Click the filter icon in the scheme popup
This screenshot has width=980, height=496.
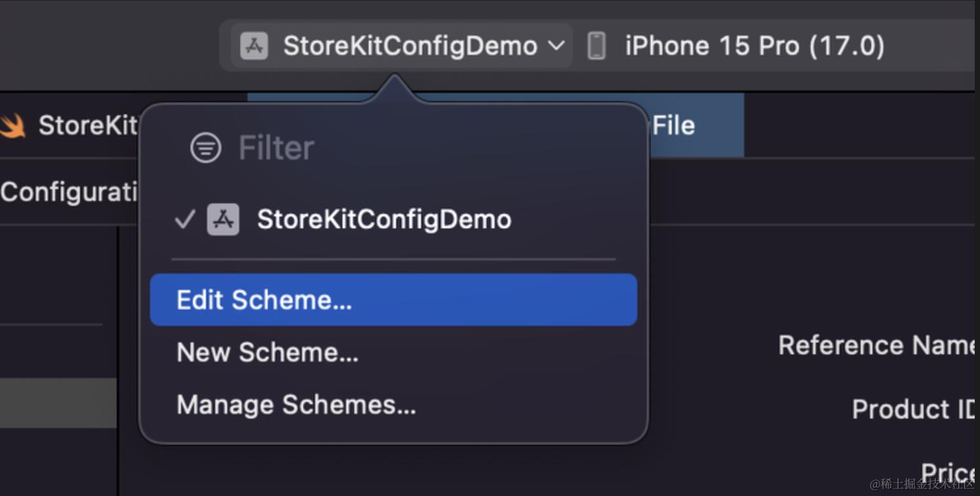point(205,148)
